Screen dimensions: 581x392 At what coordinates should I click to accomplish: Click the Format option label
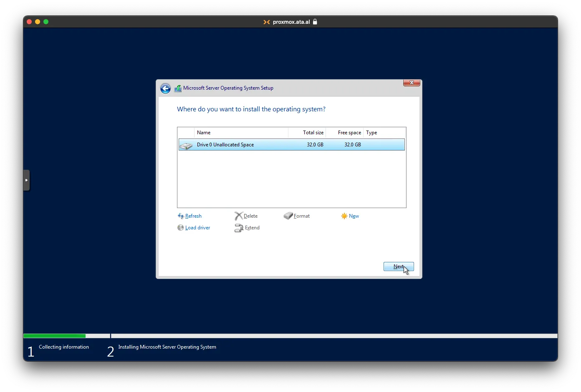click(x=302, y=216)
